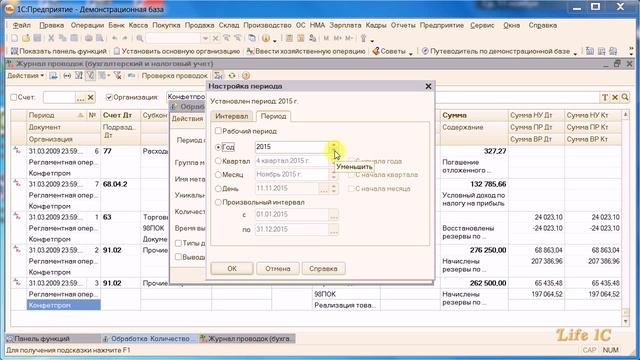The width and height of the screenshot is (640, 360).
Task: Switch to the Интервал tab
Action: tap(231, 116)
